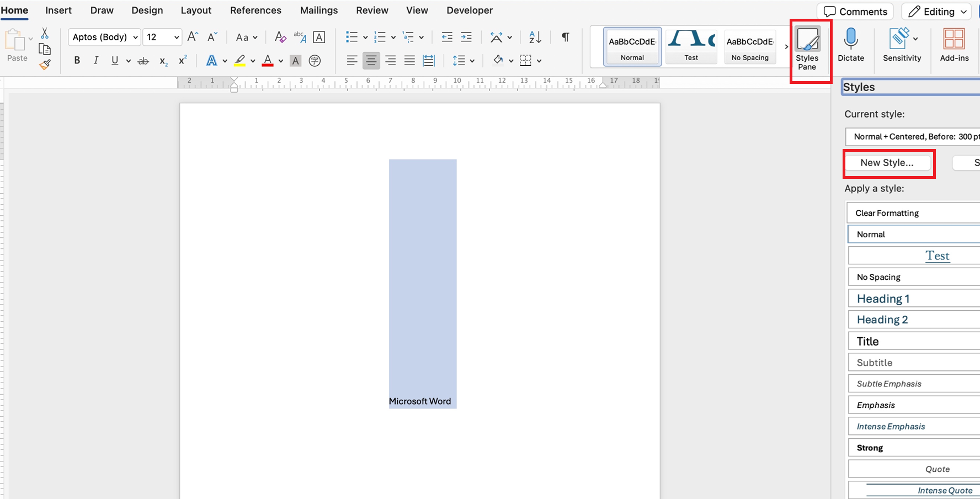Toggle Underline formatting
Viewport: 980px width, 499px height.
pyautogui.click(x=115, y=61)
